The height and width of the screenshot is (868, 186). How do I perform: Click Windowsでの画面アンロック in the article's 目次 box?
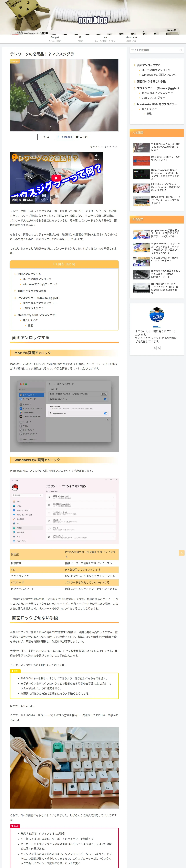tap(40, 284)
